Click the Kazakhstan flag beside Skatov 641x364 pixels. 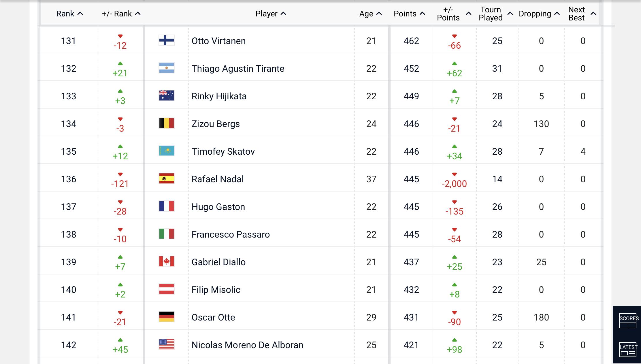point(166,151)
